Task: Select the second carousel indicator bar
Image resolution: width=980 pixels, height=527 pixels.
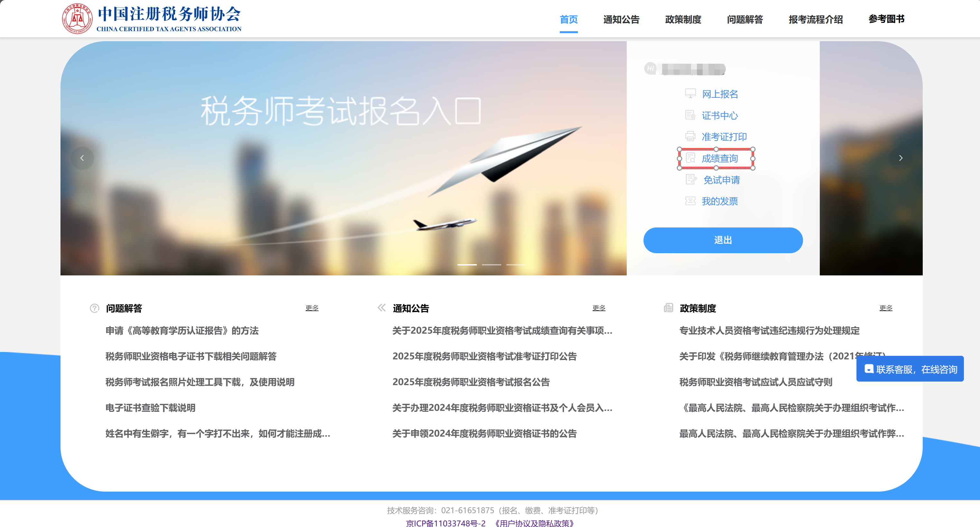Action: pos(491,264)
